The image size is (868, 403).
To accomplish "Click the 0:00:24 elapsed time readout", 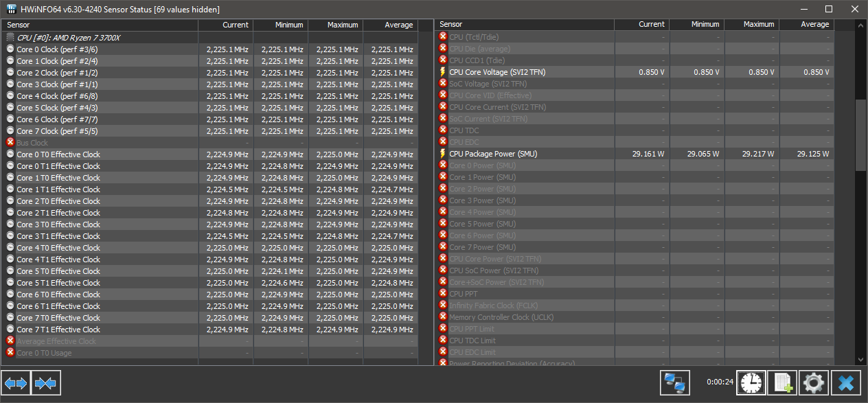I will click(x=720, y=382).
